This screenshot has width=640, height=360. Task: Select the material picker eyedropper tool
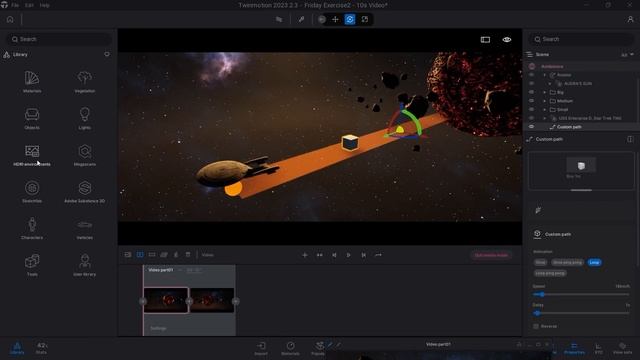click(x=301, y=19)
